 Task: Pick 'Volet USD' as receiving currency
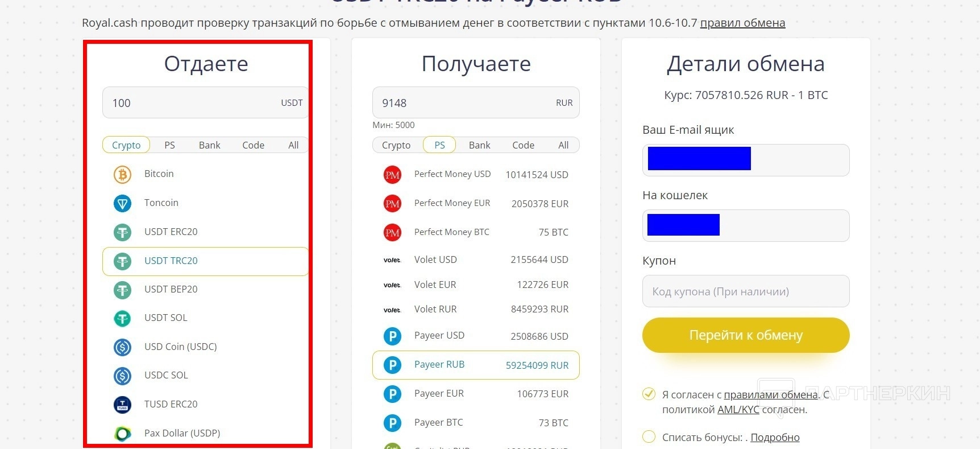(x=476, y=260)
